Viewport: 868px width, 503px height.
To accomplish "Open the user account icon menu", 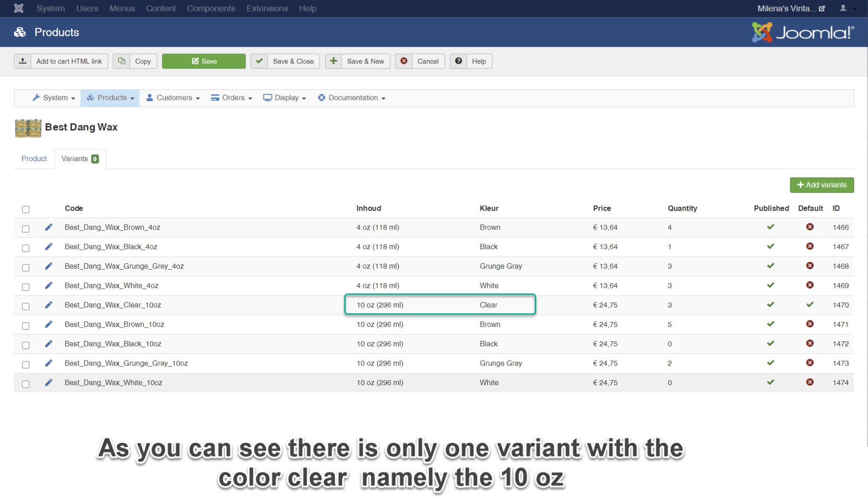I will (847, 8).
